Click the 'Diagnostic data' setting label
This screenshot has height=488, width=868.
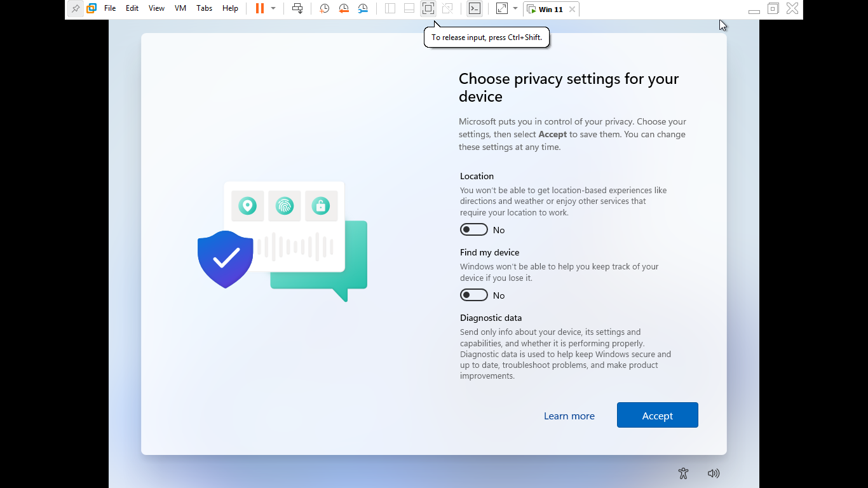(491, 318)
